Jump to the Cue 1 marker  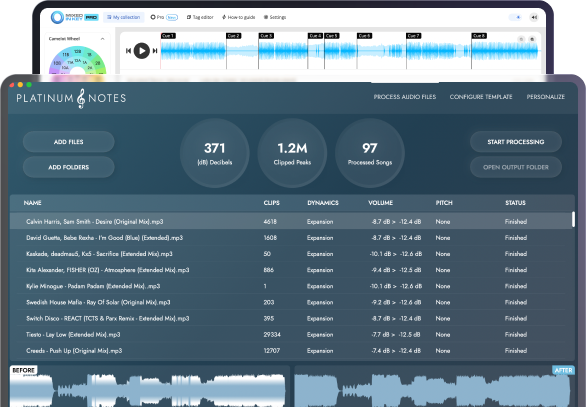coord(168,36)
